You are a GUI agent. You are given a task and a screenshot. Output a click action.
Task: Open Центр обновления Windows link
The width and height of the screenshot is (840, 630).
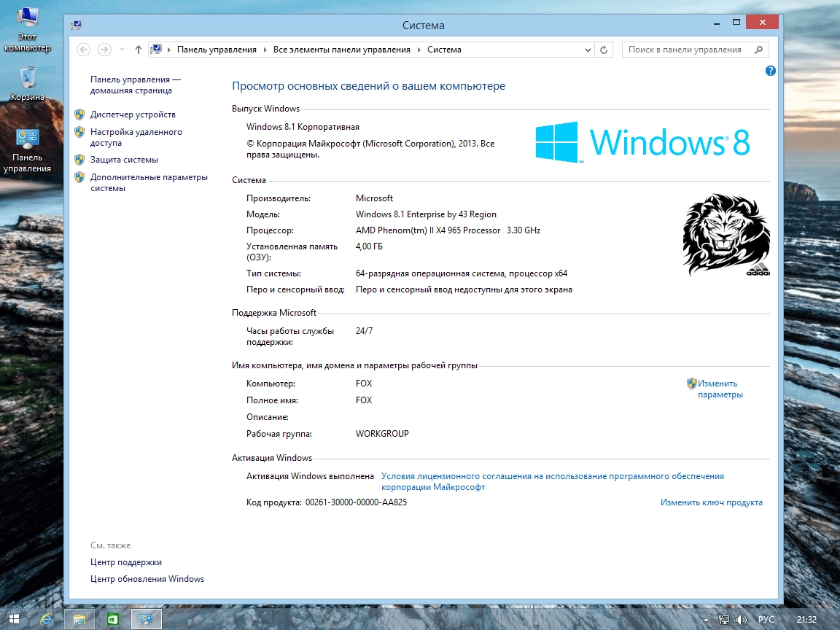point(147,579)
